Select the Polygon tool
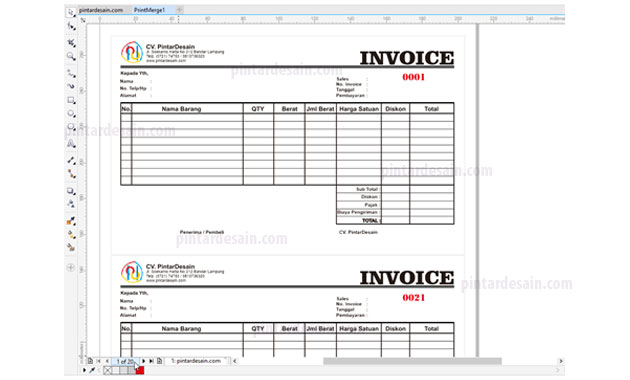 click(x=71, y=127)
